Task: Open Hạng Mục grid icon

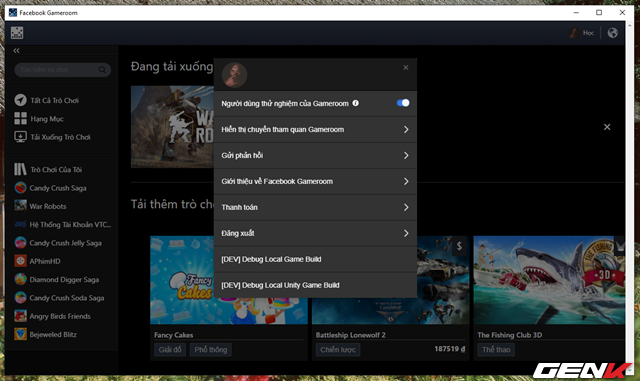Action: pos(20,118)
